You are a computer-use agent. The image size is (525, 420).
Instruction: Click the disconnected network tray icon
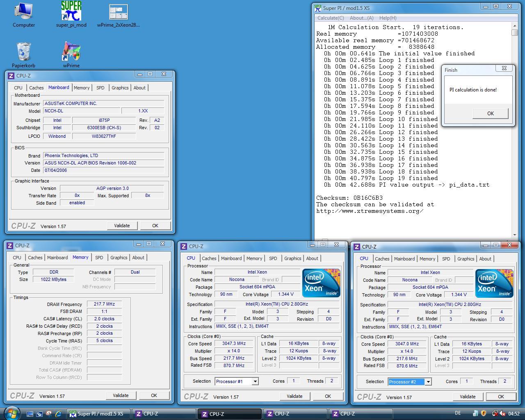coord(495,413)
